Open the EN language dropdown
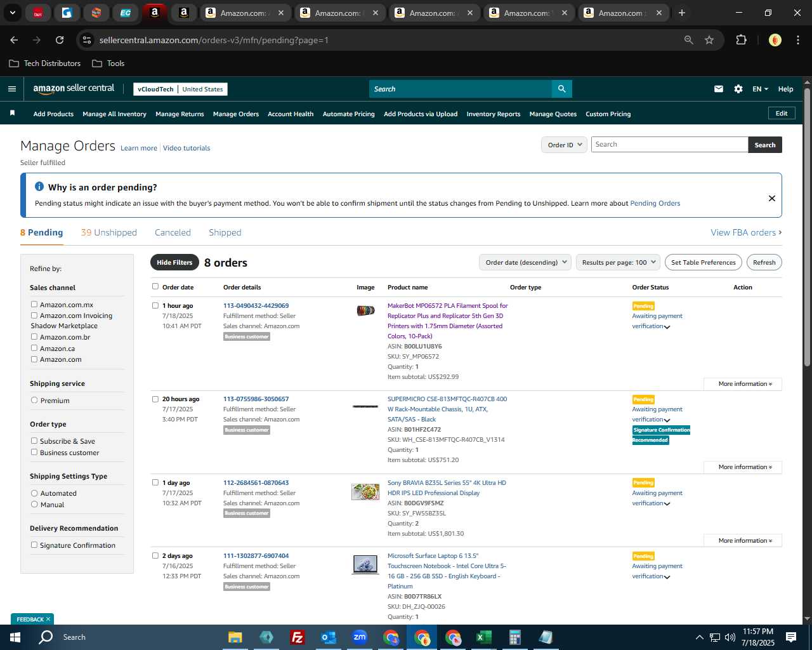The image size is (812, 650). click(x=760, y=89)
